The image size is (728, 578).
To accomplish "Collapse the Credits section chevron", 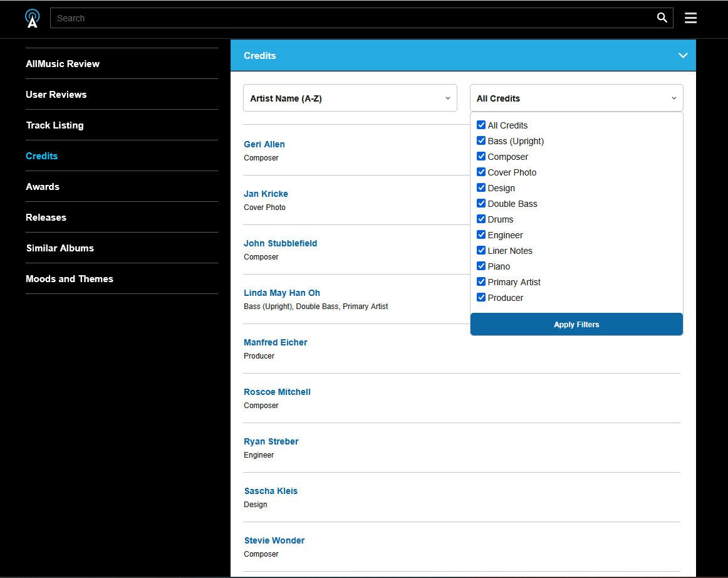I will 683,56.
